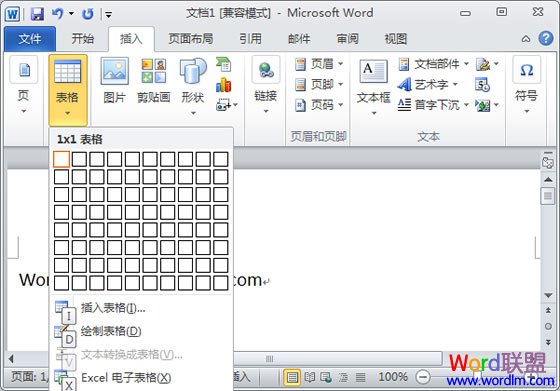The height and width of the screenshot is (391, 560).
Task: Click the 表格 table button
Action: [x=68, y=89]
